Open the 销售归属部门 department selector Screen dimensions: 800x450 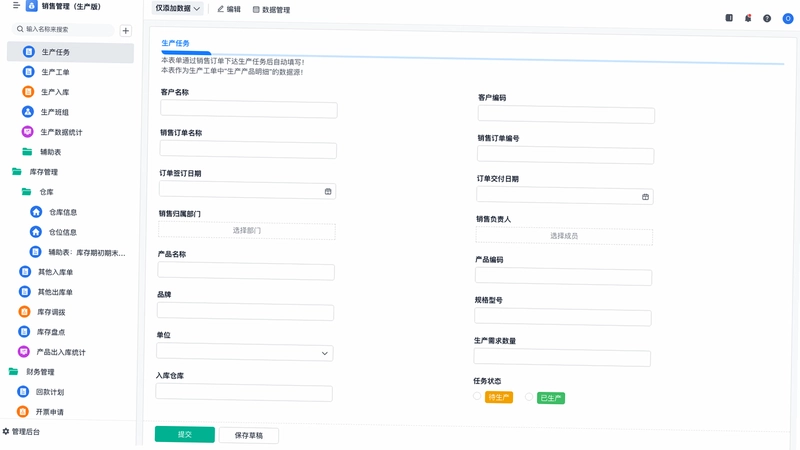click(x=247, y=231)
